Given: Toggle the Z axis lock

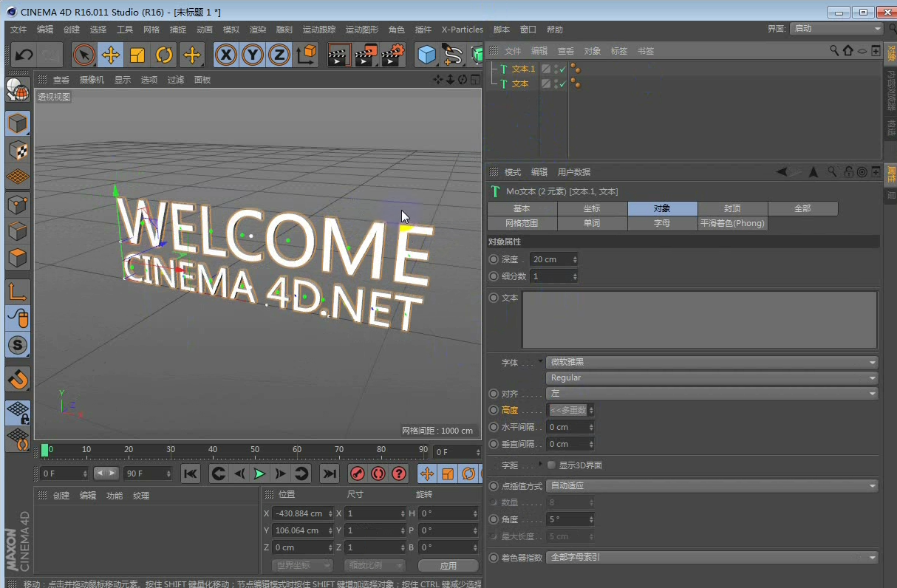Looking at the screenshot, I should click(279, 55).
